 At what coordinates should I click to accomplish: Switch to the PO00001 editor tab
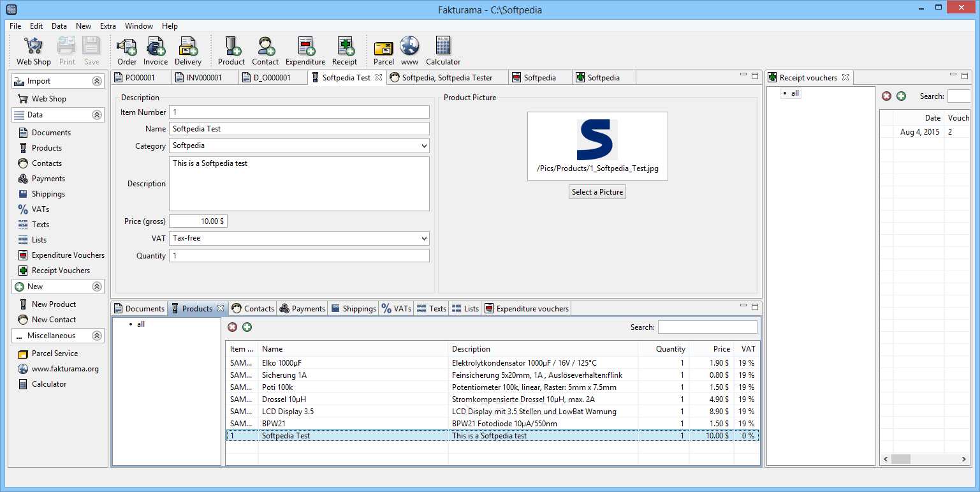point(141,77)
